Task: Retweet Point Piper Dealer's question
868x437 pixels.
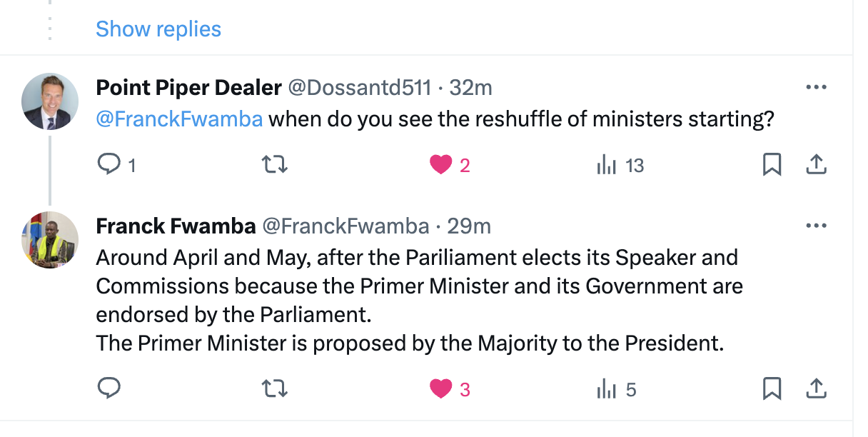Action: 274,166
